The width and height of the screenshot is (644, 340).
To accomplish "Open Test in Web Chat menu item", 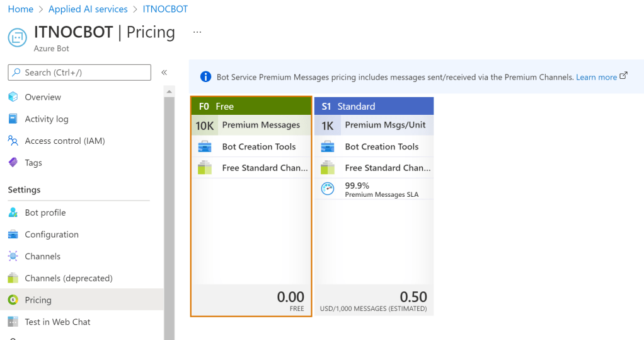I will [x=57, y=322].
